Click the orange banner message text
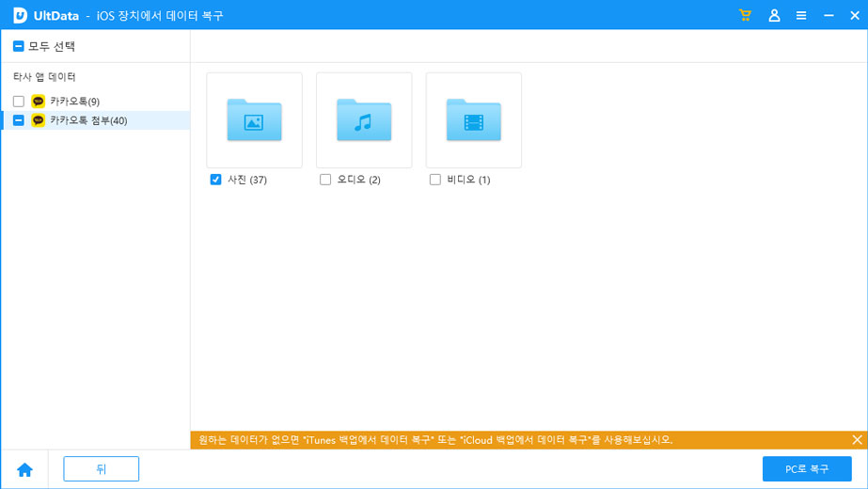The height and width of the screenshot is (489, 868). pyautogui.click(x=435, y=440)
